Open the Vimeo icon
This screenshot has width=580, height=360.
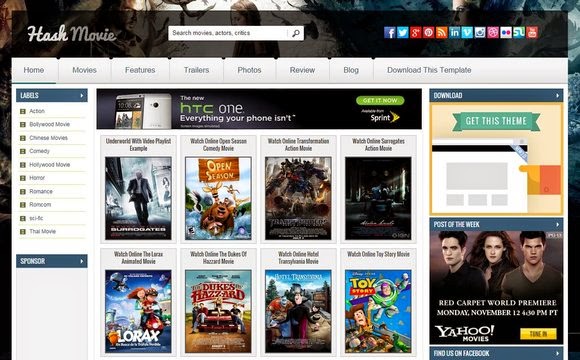[x=467, y=33]
